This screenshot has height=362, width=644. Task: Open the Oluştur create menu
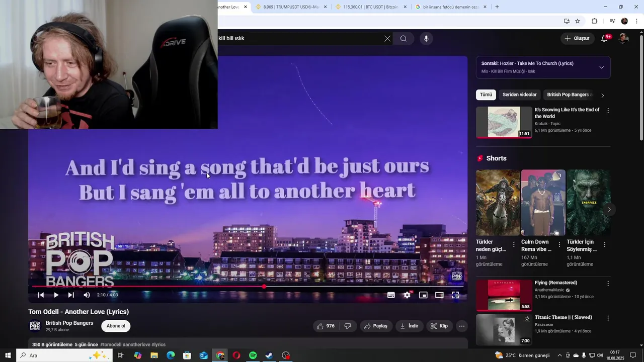578,38
